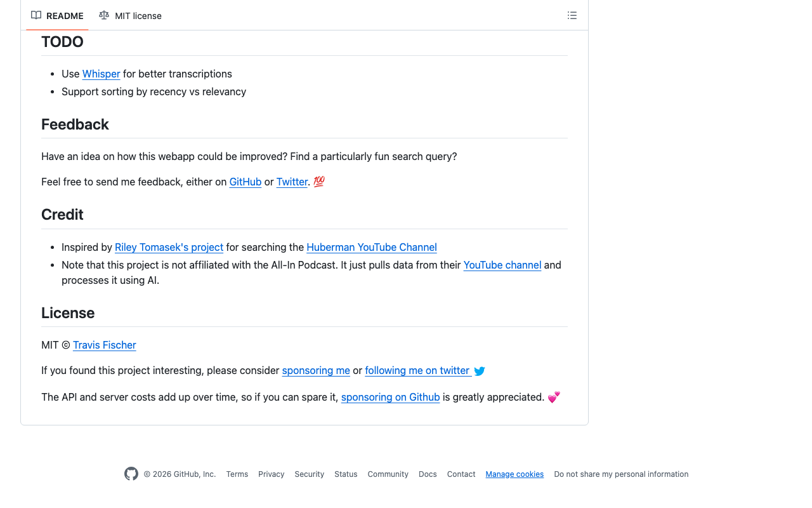Click Manage cookies in footer
The height and width of the screenshot is (508, 812).
514,474
